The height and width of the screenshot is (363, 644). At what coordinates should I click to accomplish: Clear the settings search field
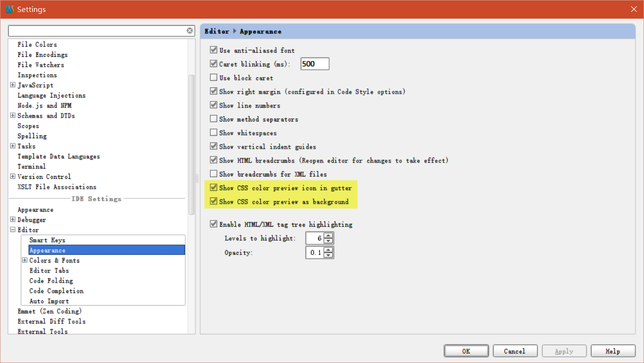point(190,31)
